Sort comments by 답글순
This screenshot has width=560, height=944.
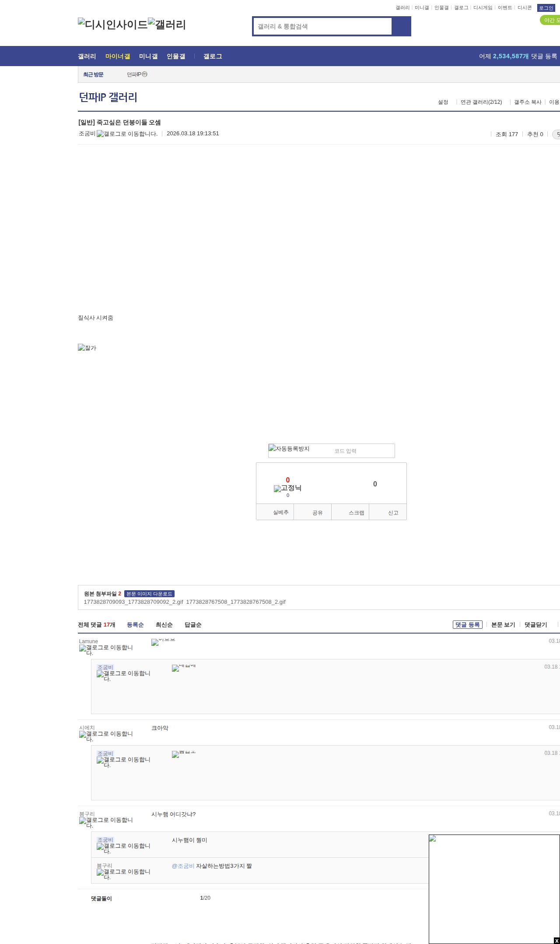(x=193, y=625)
